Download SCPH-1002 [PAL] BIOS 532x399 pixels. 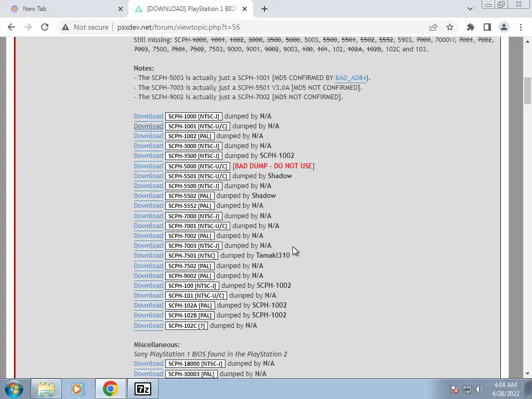pos(148,136)
